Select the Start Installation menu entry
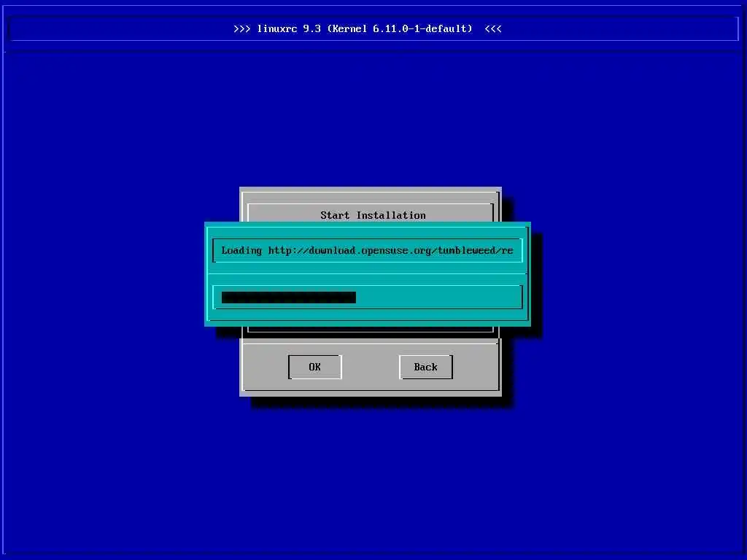Screen dimensions: 747x560 [373, 215]
